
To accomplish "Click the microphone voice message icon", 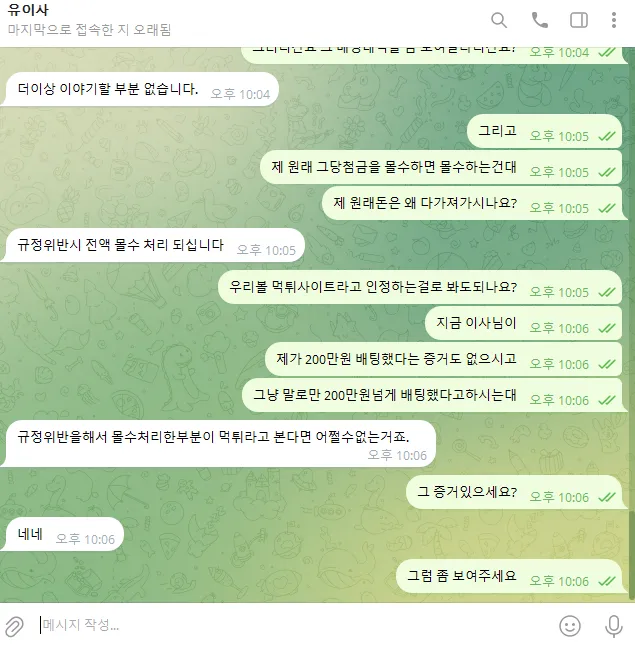I will pos(614,626).
